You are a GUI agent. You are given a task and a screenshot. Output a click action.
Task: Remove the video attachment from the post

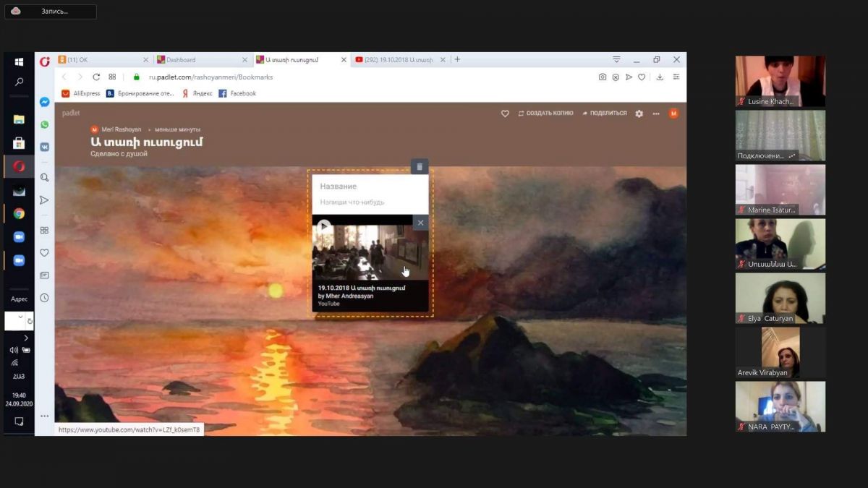coord(420,223)
